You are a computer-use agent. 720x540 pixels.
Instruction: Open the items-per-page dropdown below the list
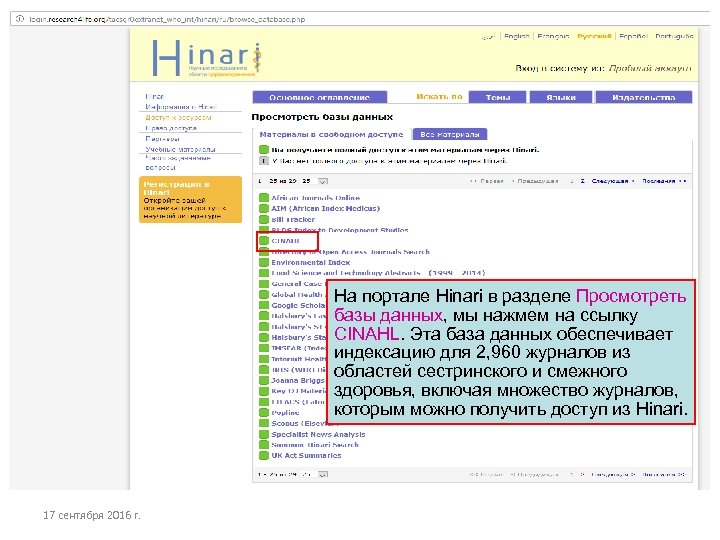pos(323,474)
